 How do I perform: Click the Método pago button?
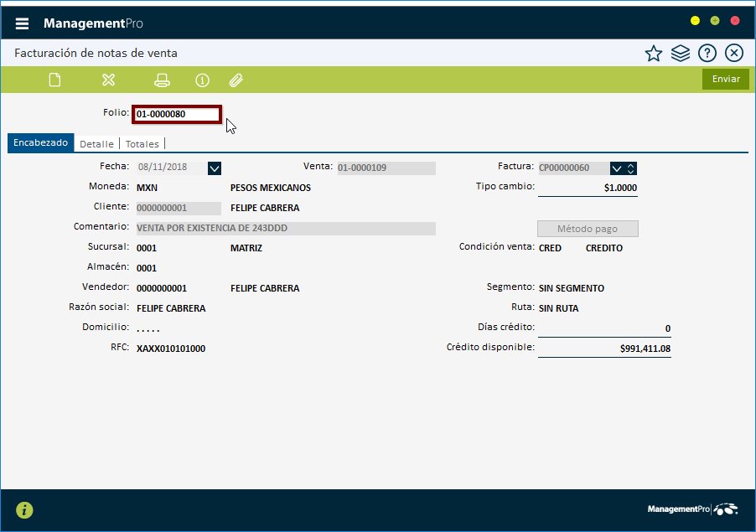click(588, 229)
